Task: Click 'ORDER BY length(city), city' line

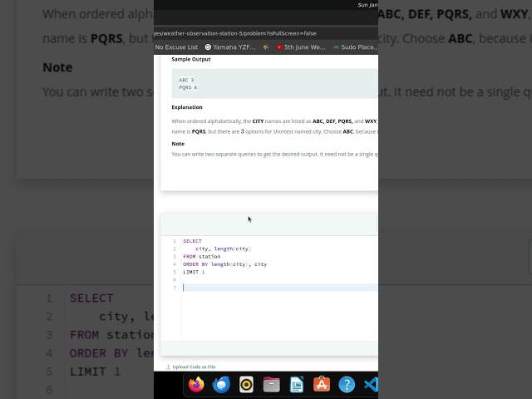Action: pyautogui.click(x=225, y=264)
